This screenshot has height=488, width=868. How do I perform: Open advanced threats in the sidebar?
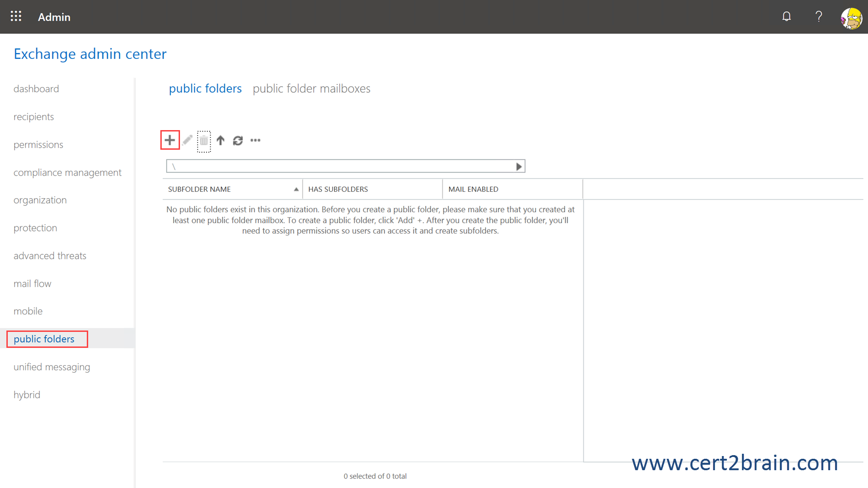pos(50,256)
